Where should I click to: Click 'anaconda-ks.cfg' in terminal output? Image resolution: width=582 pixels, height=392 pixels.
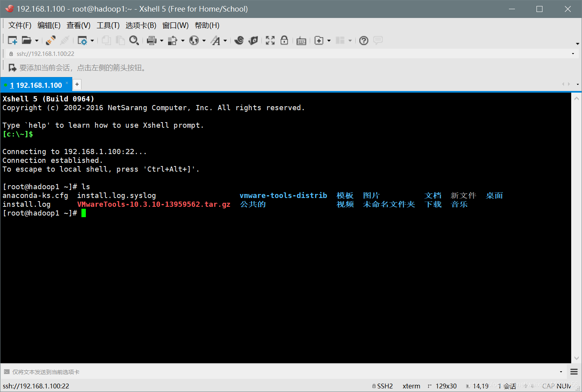(x=35, y=196)
